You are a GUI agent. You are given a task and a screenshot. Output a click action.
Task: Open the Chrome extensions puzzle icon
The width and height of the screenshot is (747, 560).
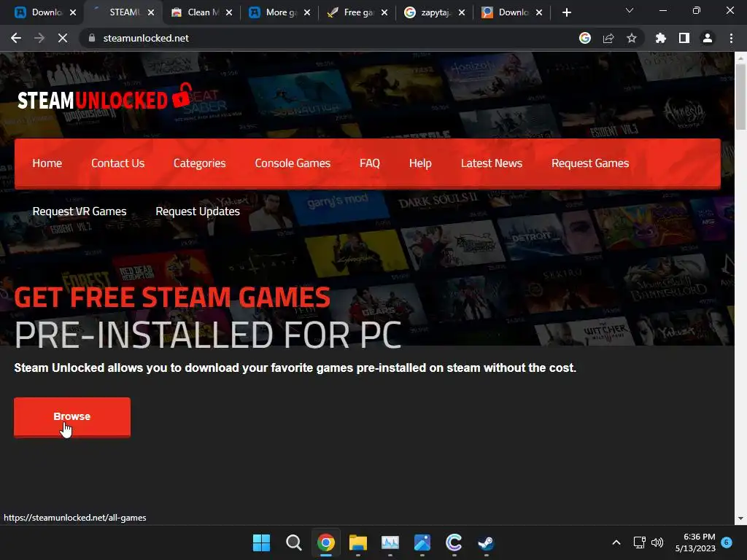(x=661, y=38)
